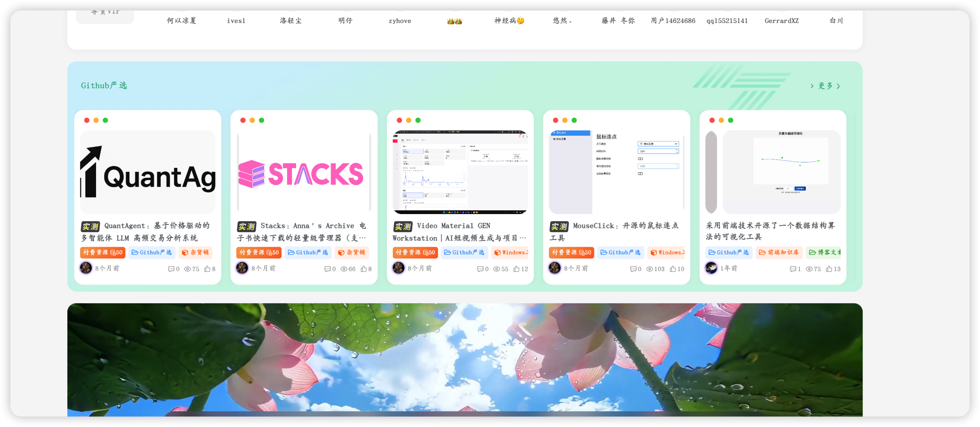This screenshot has height=427, width=980.
Task: Click Github严选 tag on Video Material card
Action: click(464, 252)
